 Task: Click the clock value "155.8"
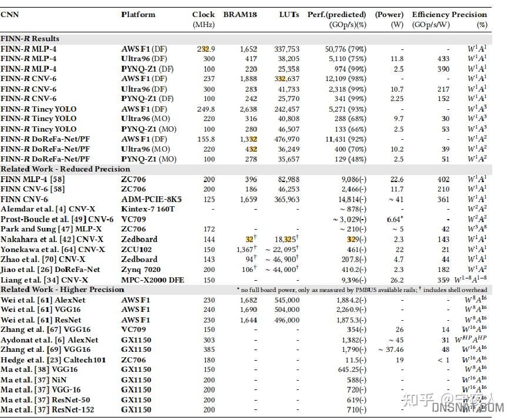tap(206, 139)
